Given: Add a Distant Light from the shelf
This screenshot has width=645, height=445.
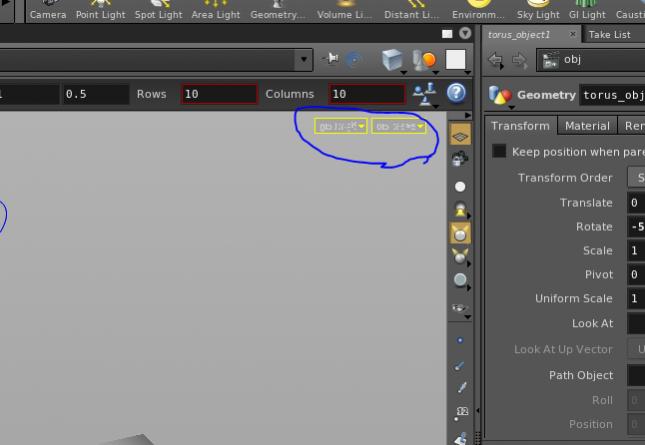Looking at the screenshot, I should coord(412,10).
